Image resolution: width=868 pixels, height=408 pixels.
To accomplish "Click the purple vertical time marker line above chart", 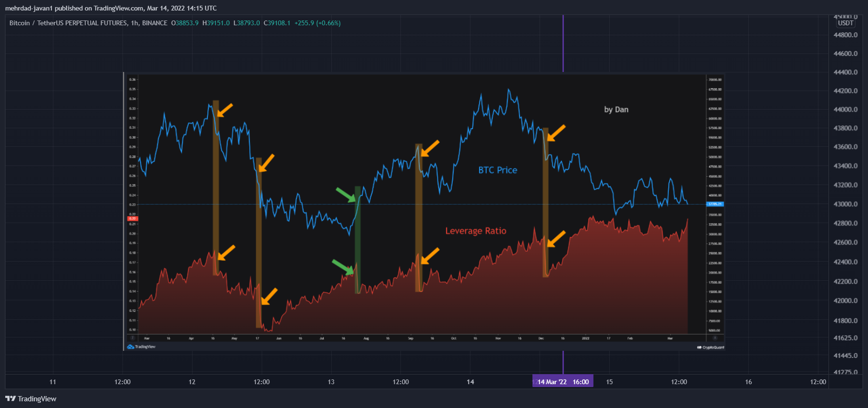I will pyautogui.click(x=563, y=43).
